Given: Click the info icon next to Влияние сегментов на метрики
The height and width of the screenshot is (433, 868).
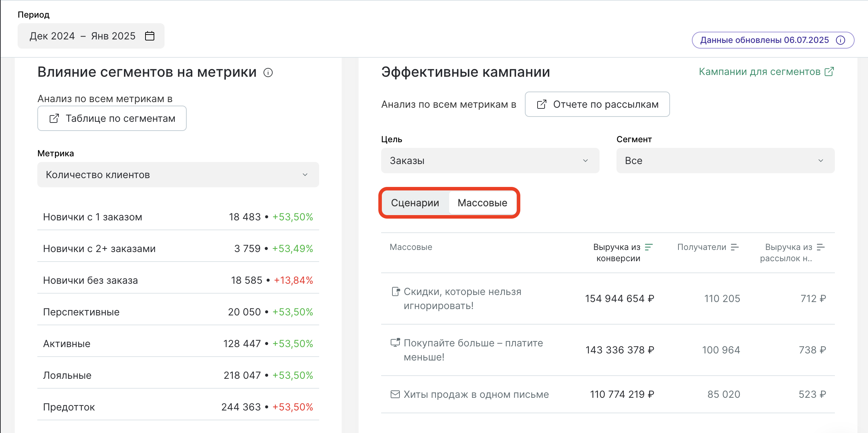Looking at the screenshot, I should click(268, 73).
